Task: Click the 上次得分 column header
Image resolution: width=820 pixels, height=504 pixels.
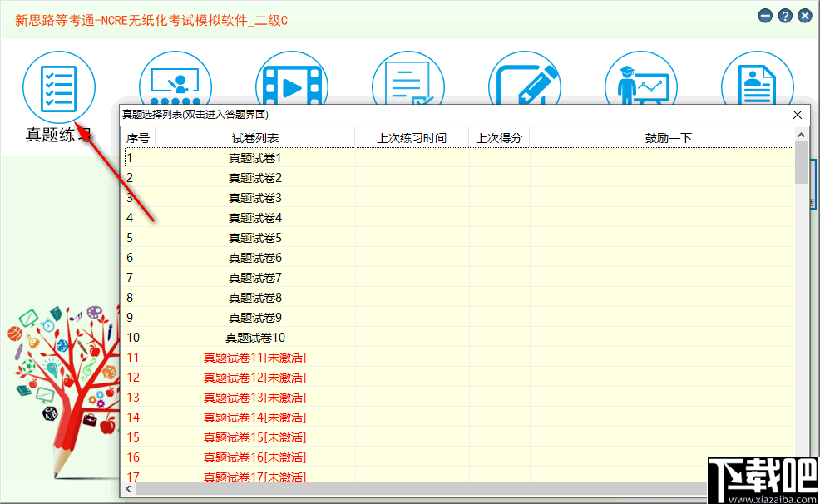Action: click(x=498, y=137)
